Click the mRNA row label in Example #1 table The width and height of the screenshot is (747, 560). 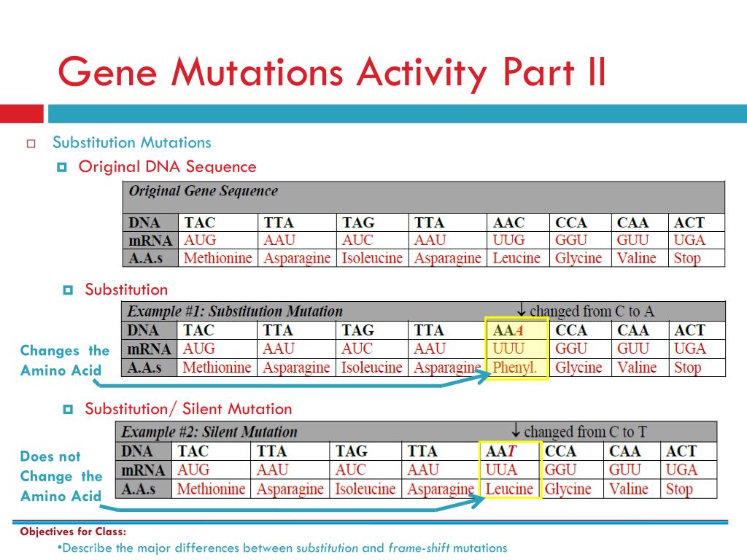click(x=149, y=349)
